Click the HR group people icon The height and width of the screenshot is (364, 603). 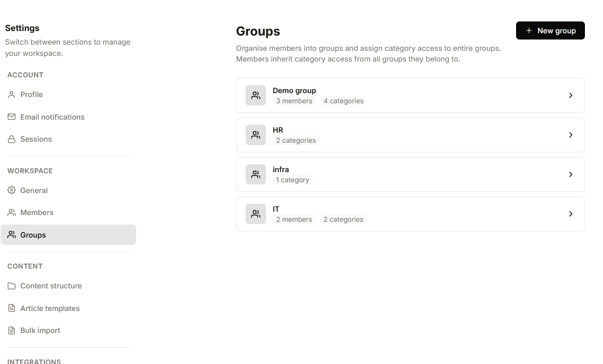[256, 135]
